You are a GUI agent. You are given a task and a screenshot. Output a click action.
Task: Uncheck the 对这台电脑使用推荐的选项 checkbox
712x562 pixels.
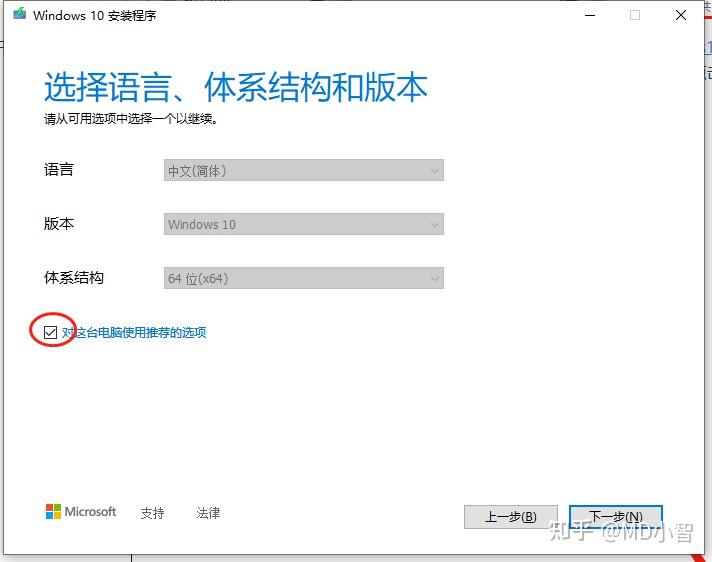50,332
